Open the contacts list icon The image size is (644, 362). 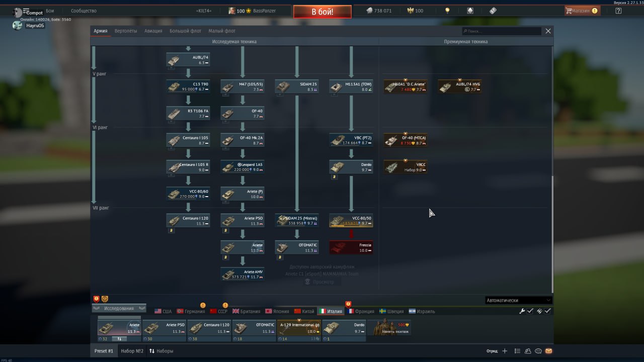pyautogui.click(x=528, y=351)
